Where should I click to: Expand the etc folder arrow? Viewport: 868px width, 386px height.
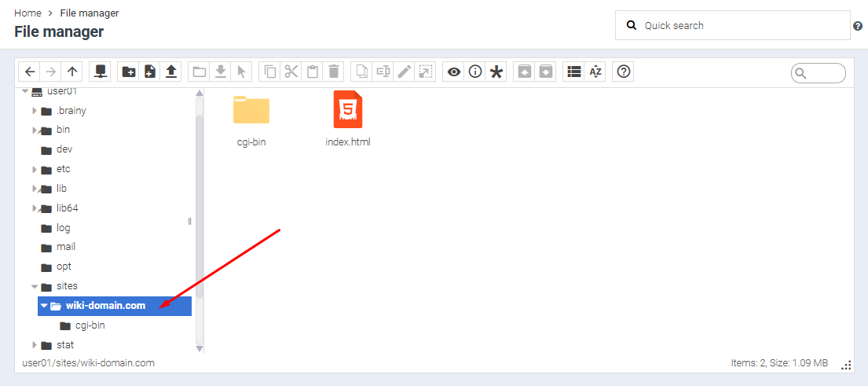(35, 170)
